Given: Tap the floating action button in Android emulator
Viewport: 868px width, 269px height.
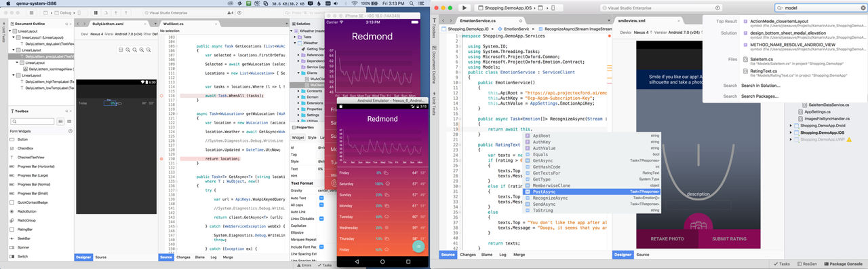Looking at the screenshot, I should 418,246.
